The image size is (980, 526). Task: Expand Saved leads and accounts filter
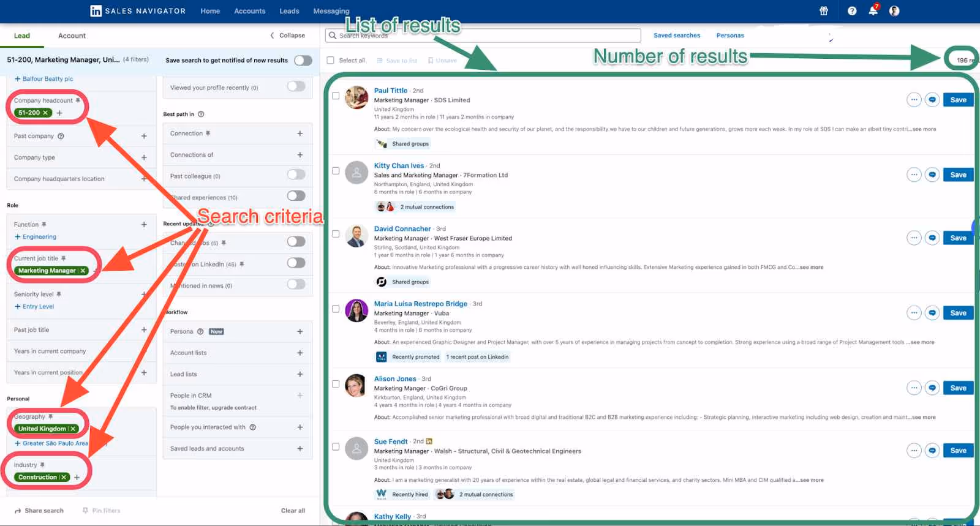(300, 449)
